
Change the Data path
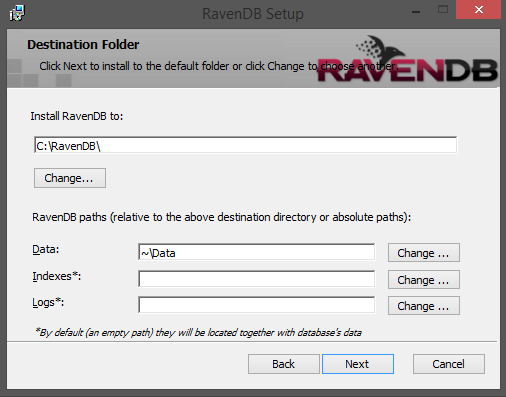point(424,253)
